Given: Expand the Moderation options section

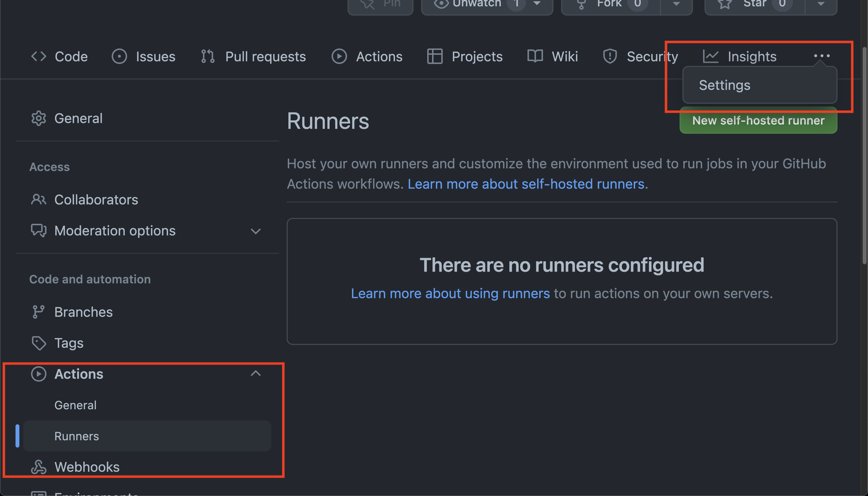Looking at the screenshot, I should [256, 231].
